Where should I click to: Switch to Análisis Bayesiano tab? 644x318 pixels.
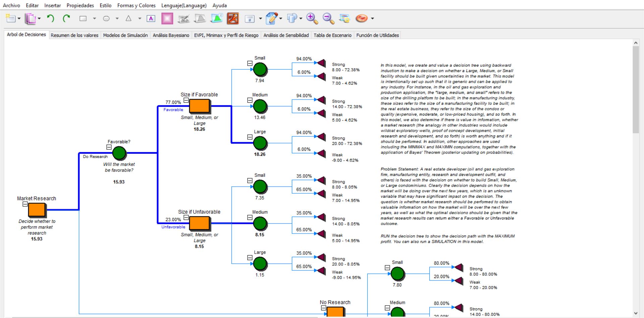(x=171, y=35)
